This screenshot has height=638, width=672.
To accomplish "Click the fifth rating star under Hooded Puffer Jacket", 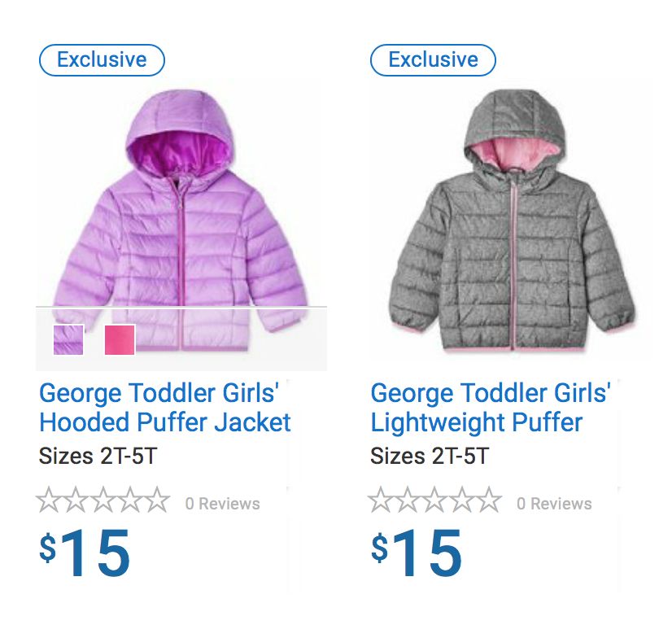I will [155, 500].
